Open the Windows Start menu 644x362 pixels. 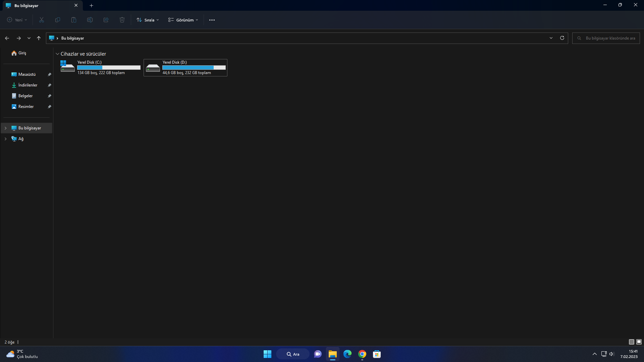tap(267, 354)
